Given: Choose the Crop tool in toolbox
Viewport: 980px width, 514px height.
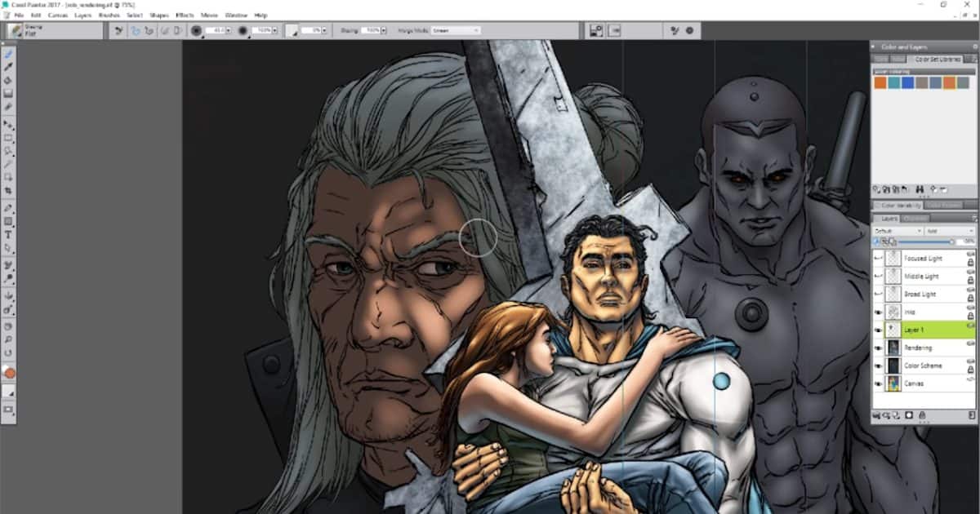Looking at the screenshot, I should point(8,189).
